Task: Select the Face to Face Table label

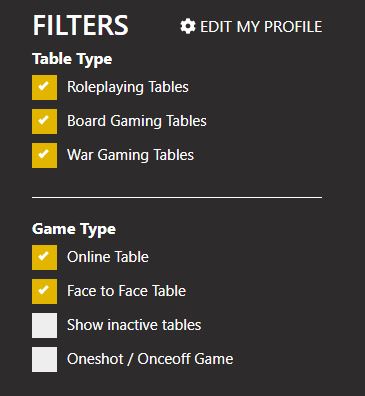Action: [x=126, y=291]
